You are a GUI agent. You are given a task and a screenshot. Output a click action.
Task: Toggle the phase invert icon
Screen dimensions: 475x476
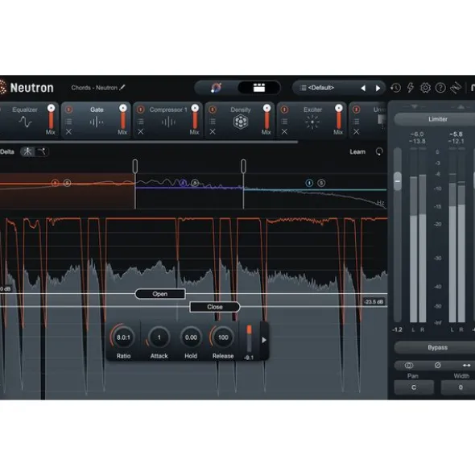(438, 366)
